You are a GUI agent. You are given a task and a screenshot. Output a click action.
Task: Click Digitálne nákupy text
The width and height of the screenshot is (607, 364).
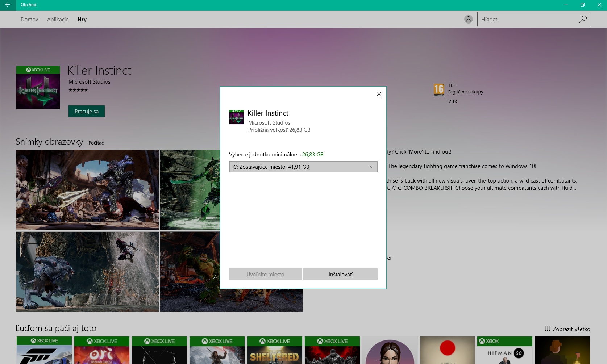[466, 92]
